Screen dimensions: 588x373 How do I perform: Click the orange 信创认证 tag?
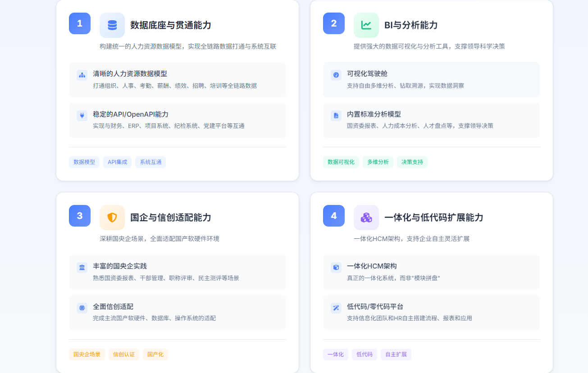[x=124, y=355]
